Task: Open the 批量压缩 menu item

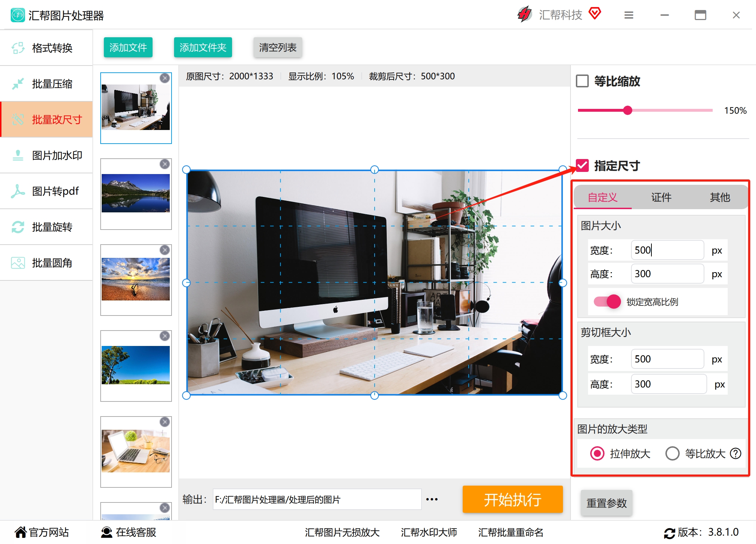Action: (47, 84)
